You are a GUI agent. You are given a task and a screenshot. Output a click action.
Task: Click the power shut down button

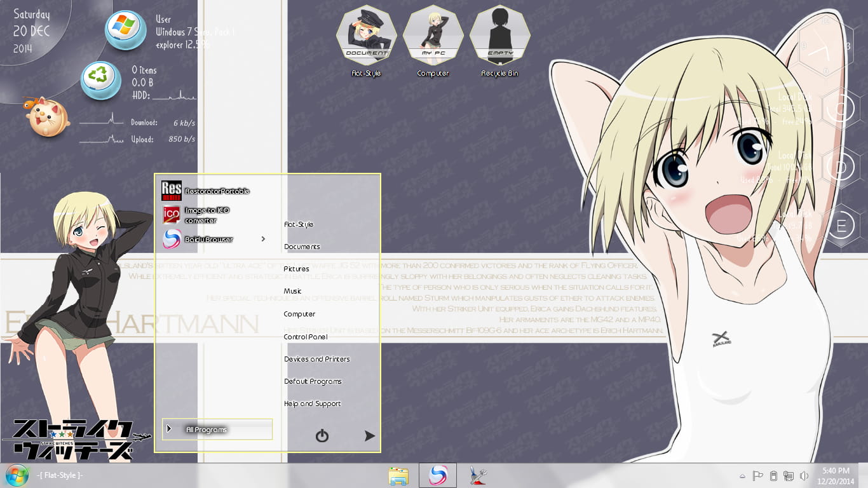[x=322, y=436]
